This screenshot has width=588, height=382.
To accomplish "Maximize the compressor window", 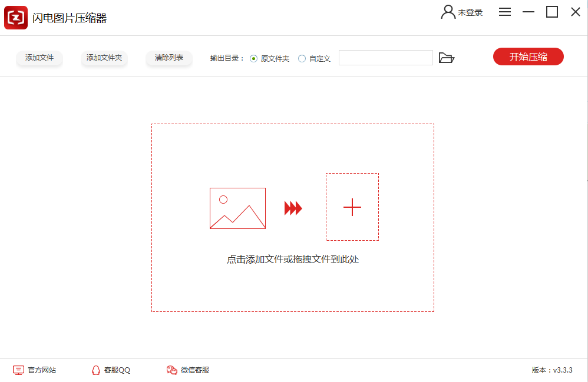I will 551,12.
